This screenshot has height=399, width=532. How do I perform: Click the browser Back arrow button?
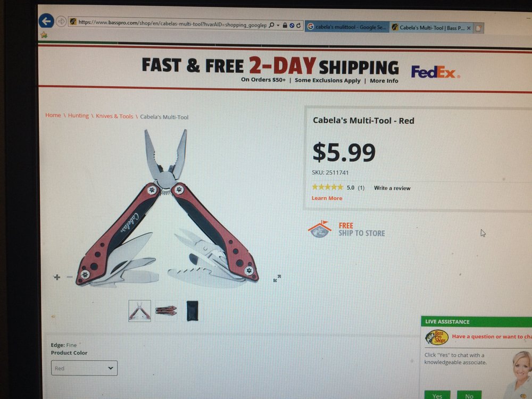tap(46, 21)
